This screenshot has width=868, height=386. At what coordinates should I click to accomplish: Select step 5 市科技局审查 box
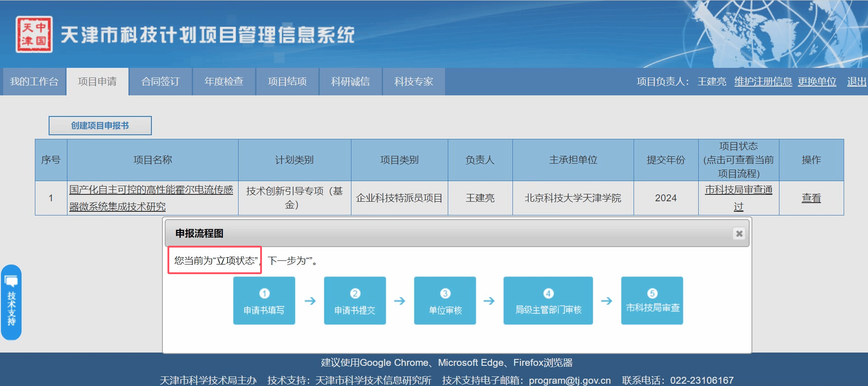tap(652, 301)
